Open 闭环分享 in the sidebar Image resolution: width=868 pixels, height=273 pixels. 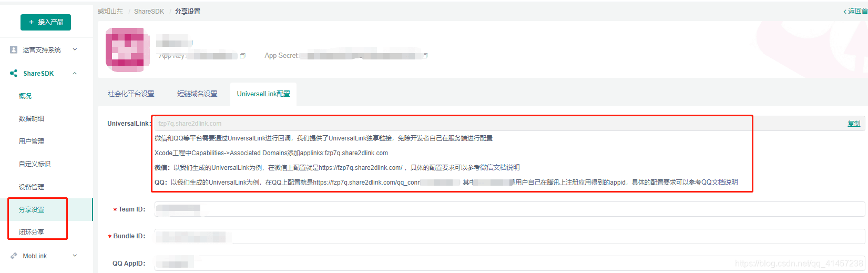(32, 232)
